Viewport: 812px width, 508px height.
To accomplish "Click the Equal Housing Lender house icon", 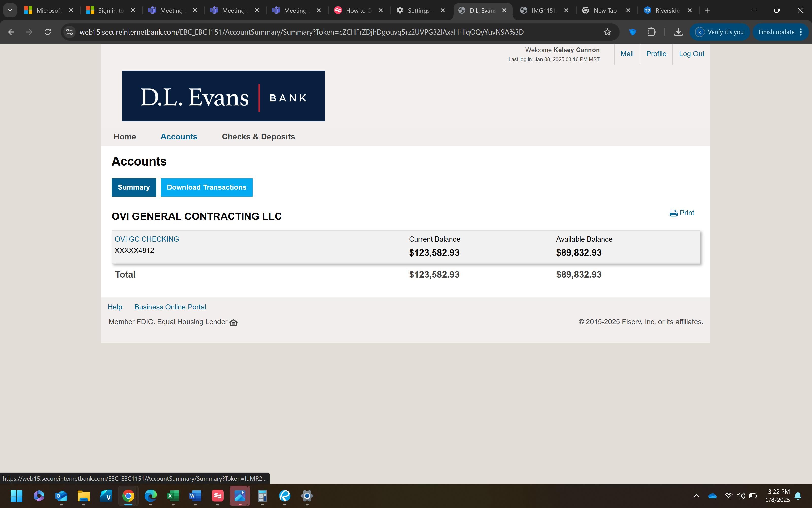I will pos(233,322).
